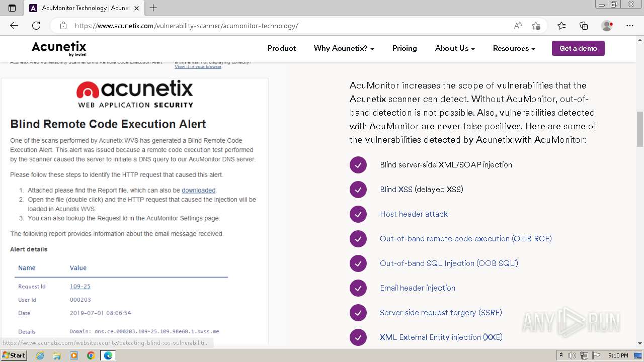Open the Pricing page

pyautogui.click(x=405, y=48)
